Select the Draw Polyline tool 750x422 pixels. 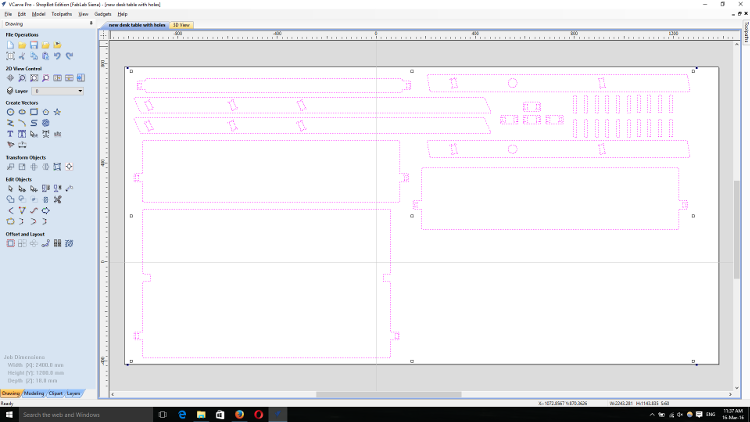coord(11,123)
